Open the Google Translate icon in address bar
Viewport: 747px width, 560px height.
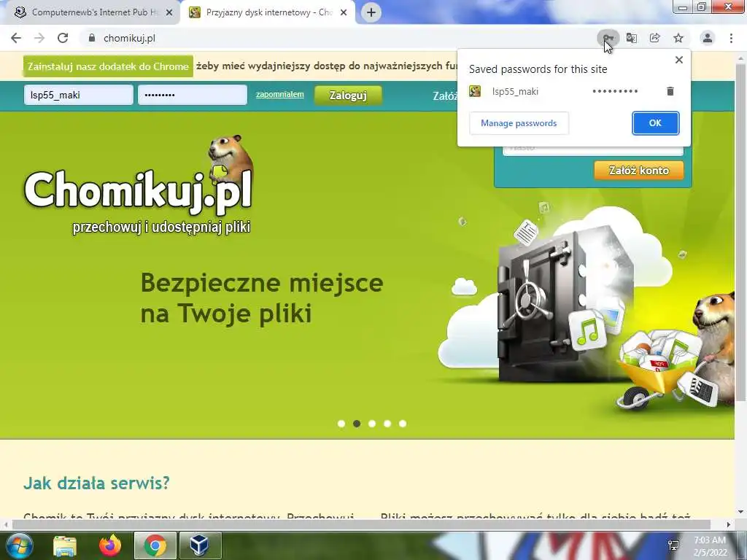[632, 38]
